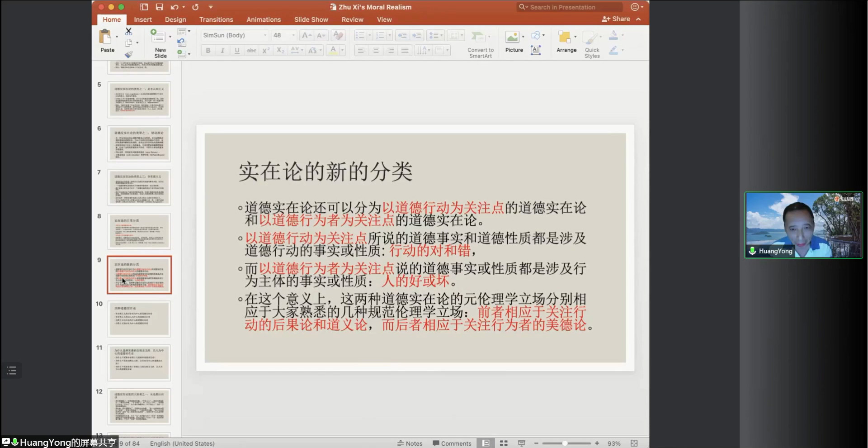Switch to the Transitions tab
Viewport: 868px width, 448px height.
point(216,19)
